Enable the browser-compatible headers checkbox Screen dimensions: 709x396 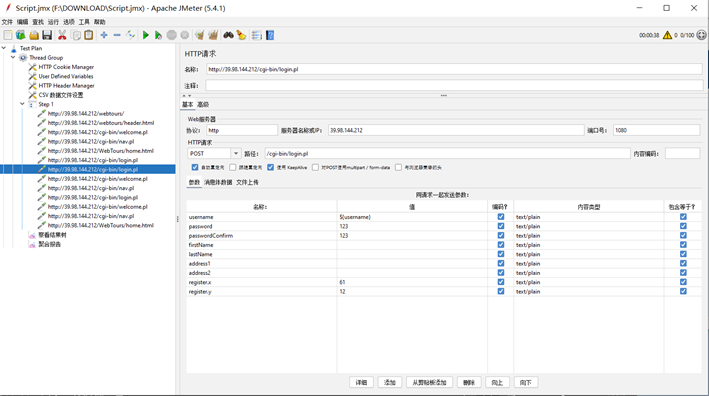(x=398, y=167)
